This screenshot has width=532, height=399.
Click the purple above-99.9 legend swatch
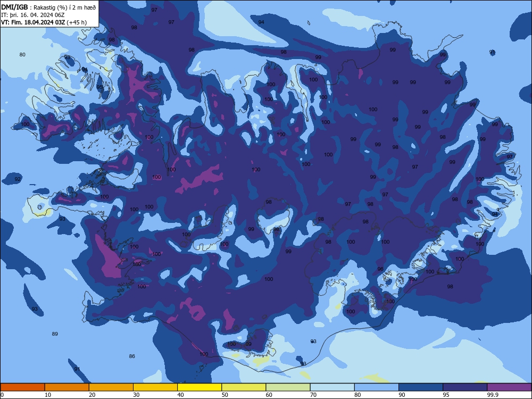[x=509, y=387]
